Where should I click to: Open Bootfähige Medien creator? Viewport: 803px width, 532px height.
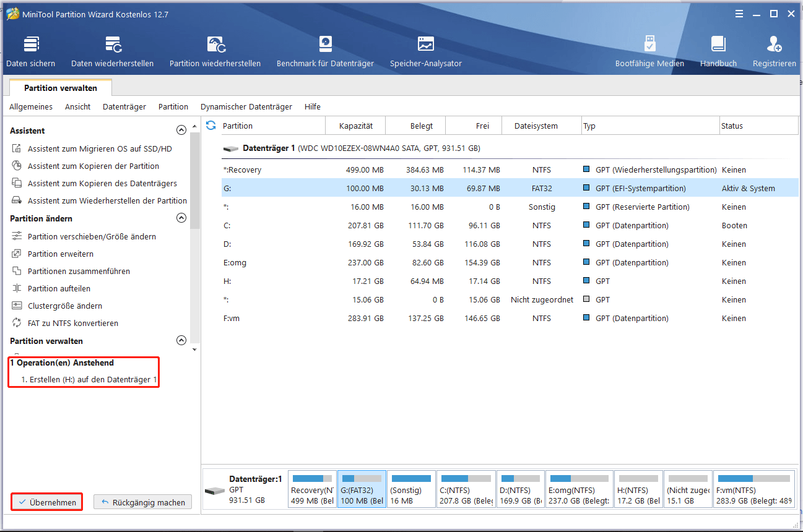tap(650, 52)
